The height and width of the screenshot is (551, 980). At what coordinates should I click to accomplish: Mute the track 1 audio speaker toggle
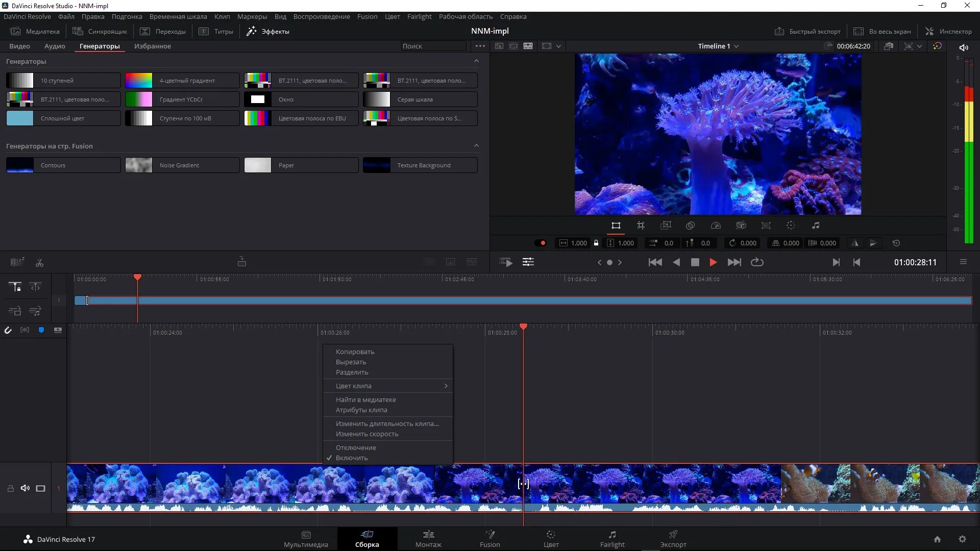click(x=25, y=488)
